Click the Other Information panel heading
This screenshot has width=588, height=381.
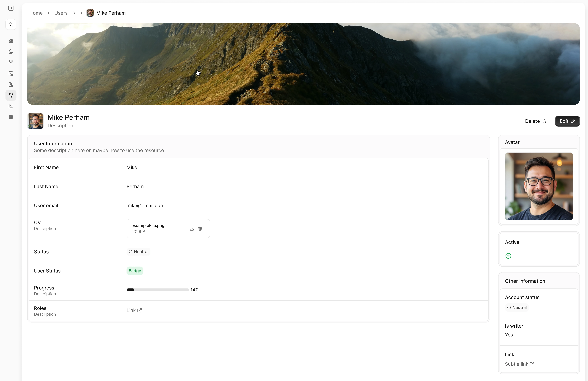point(525,281)
